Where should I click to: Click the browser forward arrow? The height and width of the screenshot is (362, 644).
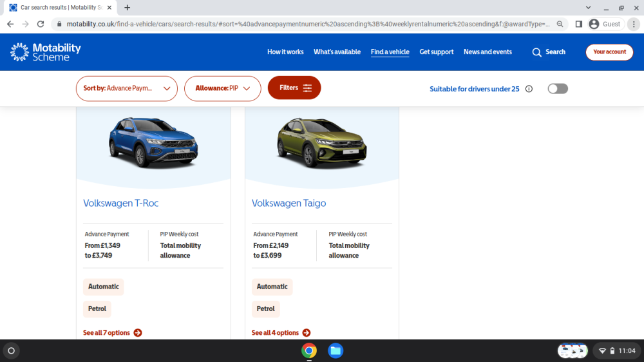point(26,24)
